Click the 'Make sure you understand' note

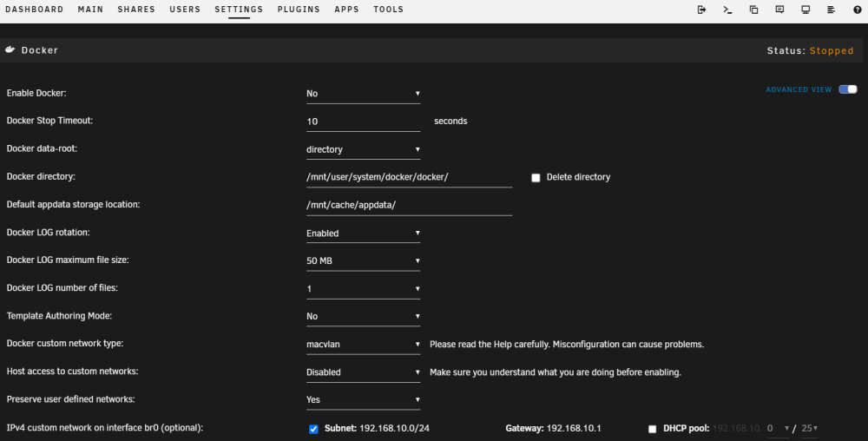pos(556,372)
